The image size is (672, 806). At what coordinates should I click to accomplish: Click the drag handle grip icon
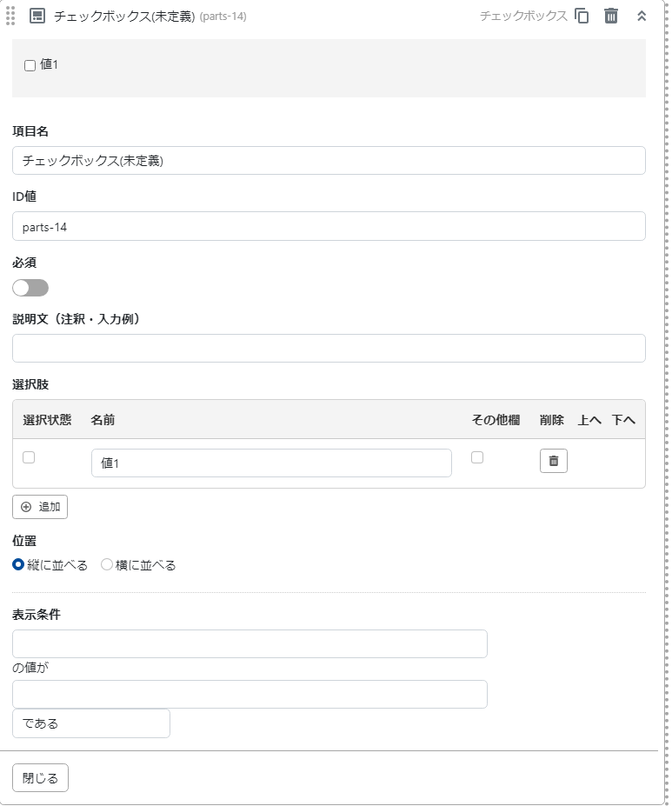point(10,16)
